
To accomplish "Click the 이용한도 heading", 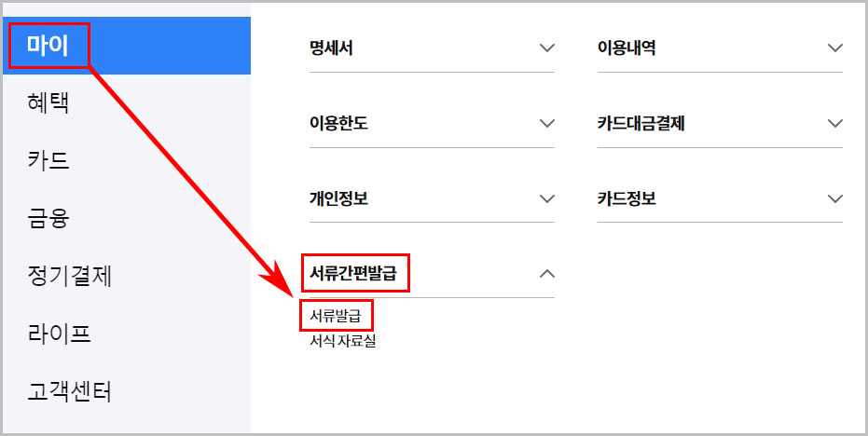I will [338, 123].
